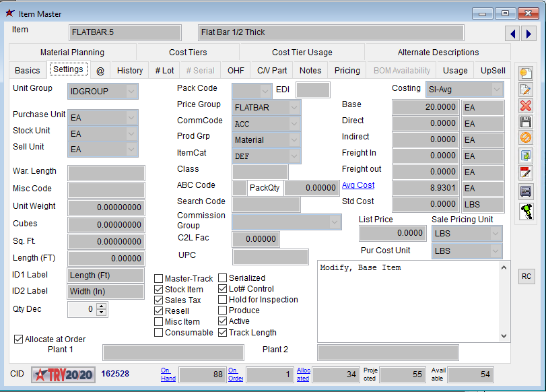This screenshot has width=546, height=392.
Task: Toggle the Master-Track checkbox
Action: [159, 279]
